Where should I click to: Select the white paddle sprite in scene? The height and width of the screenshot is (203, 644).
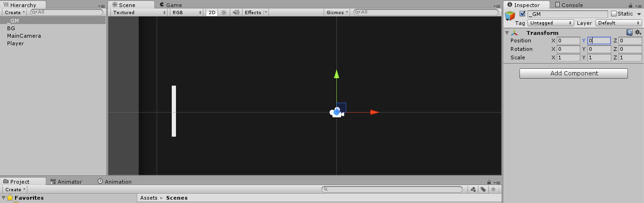174,111
